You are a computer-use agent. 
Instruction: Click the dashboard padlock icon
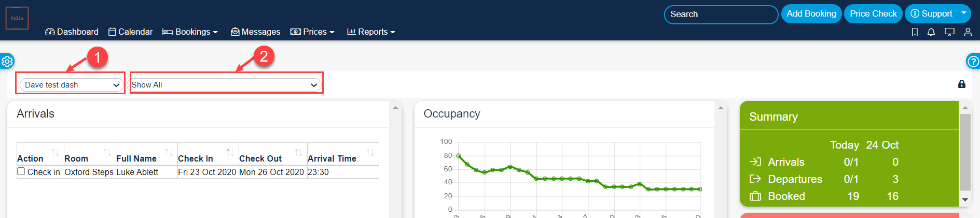pos(961,84)
